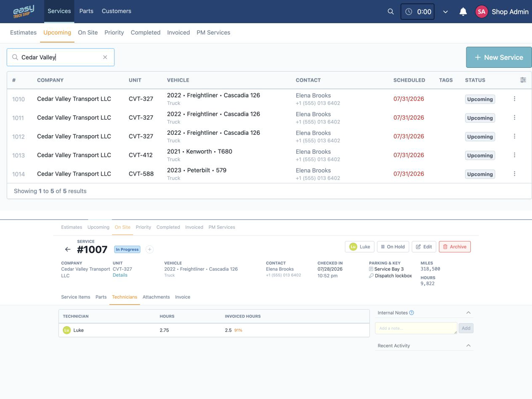Screen dimensions: 532x399
Task: Click unit CVT-412 cell
Action: (x=141, y=155)
